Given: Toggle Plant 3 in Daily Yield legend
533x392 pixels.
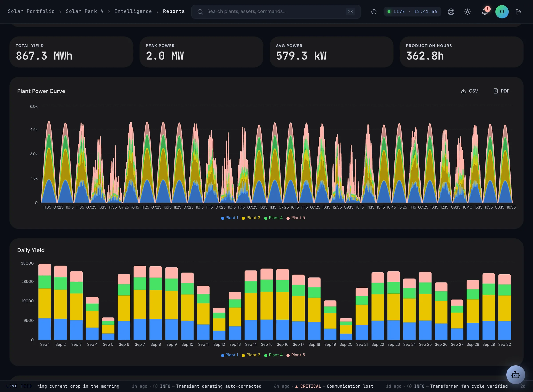Looking at the screenshot, I should 251,355.
